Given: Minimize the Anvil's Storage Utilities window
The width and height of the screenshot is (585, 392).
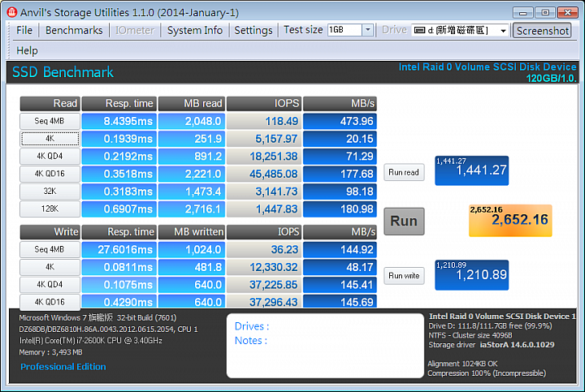Looking at the screenshot, I should [x=523, y=13].
